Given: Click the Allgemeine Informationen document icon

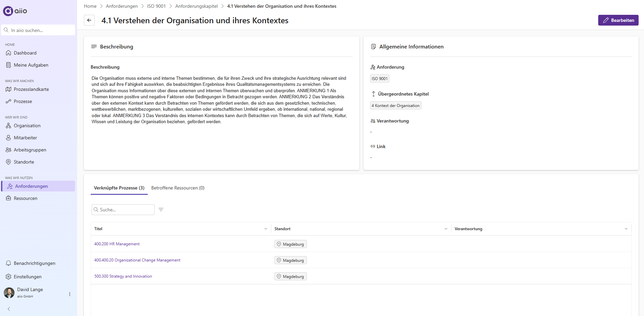Looking at the screenshot, I should coord(373,46).
